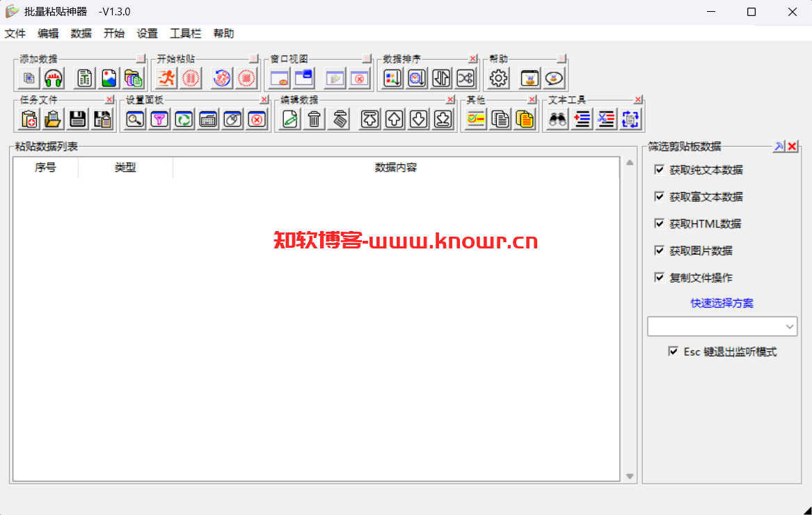Click the reverse order arrows icon
812x515 pixels.
pos(441,78)
